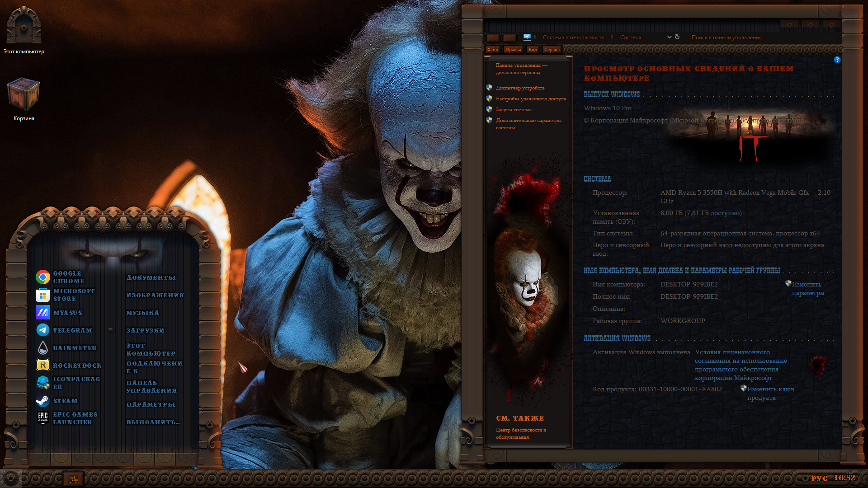
Task: Click the help question mark icon
Action: (x=837, y=60)
